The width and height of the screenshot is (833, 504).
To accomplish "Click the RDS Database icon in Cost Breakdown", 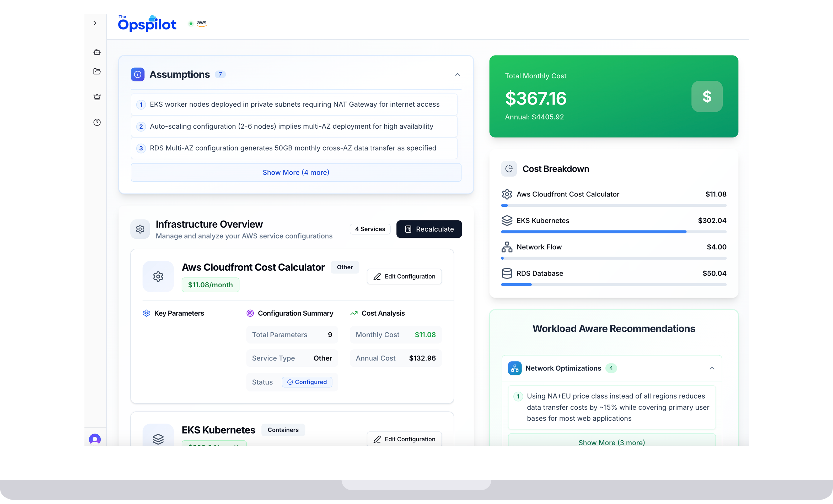I will pyautogui.click(x=507, y=273).
